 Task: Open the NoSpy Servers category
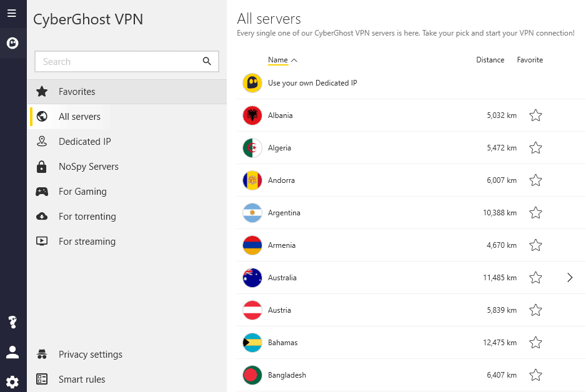(88, 167)
